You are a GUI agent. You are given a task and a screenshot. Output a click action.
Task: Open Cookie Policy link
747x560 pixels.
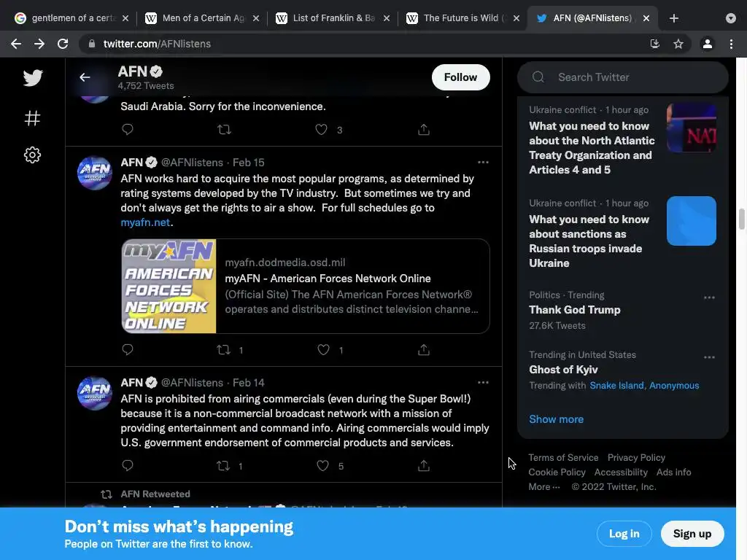(557, 472)
